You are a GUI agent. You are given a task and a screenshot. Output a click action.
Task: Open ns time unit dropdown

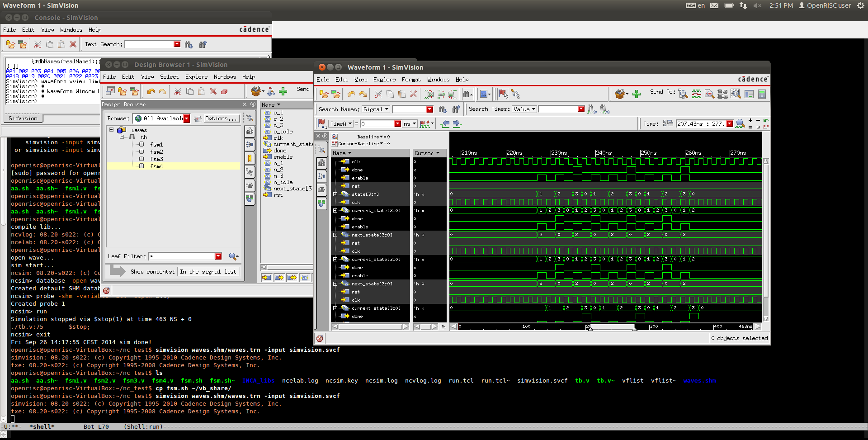click(410, 123)
